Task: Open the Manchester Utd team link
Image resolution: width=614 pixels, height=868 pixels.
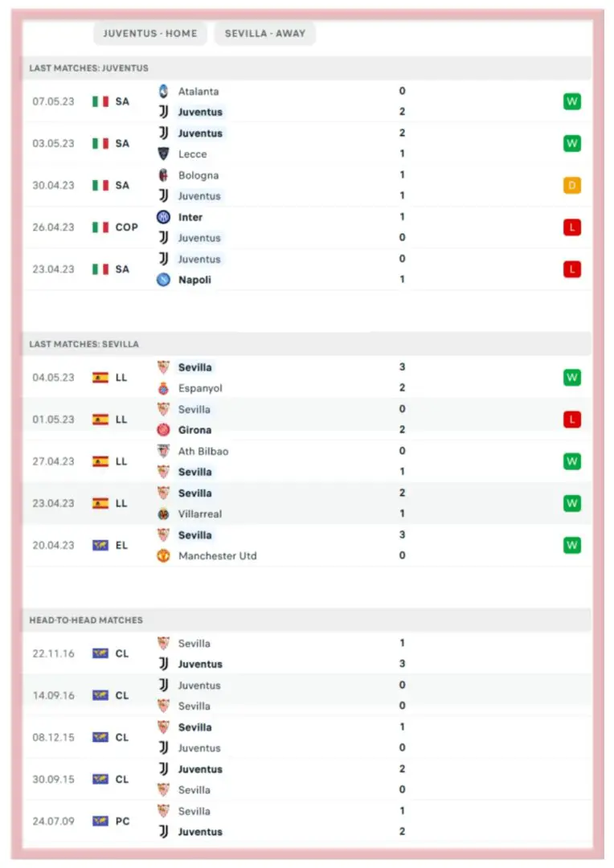Action: (x=217, y=555)
